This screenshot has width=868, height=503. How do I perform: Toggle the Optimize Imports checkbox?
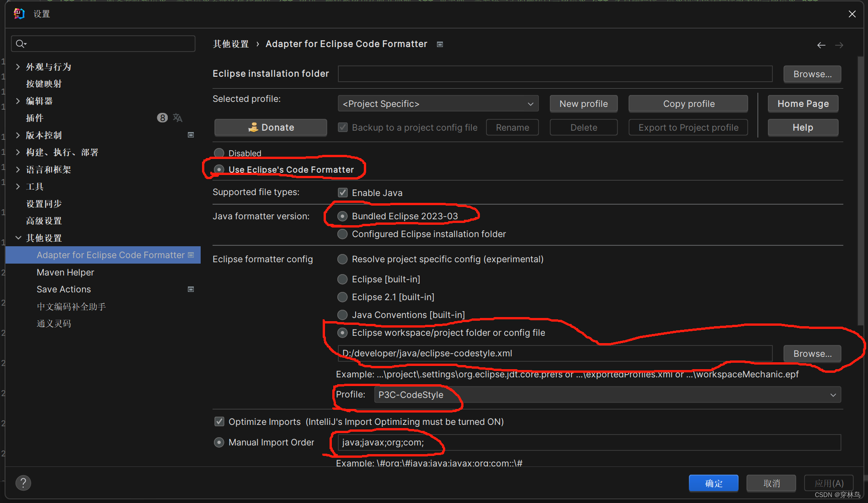click(x=219, y=422)
